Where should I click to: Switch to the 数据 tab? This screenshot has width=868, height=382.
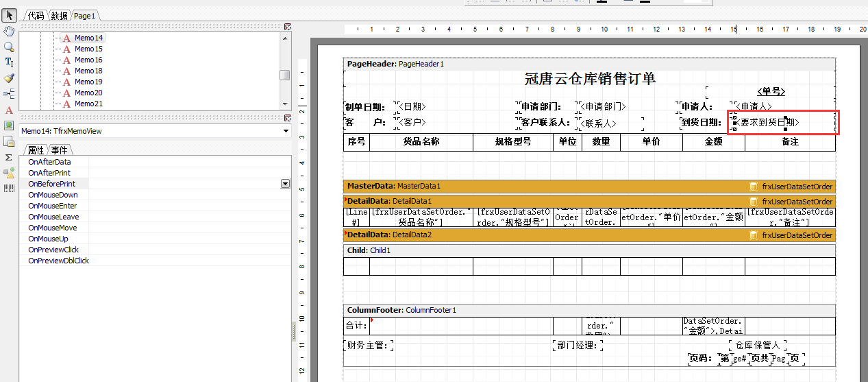pyautogui.click(x=60, y=15)
